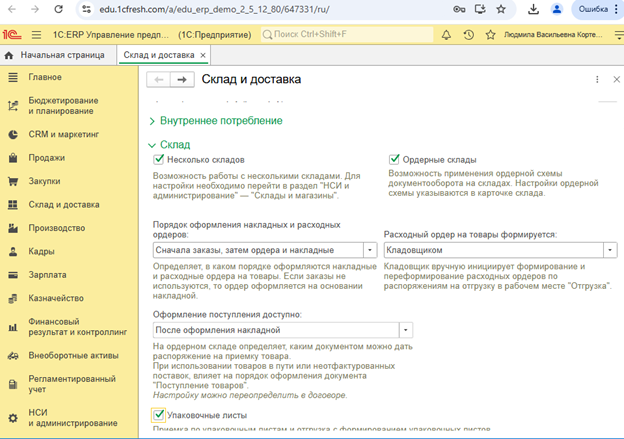The image size is (624, 439).
Task: Close the Склад и доставка form
Action: coord(616,80)
